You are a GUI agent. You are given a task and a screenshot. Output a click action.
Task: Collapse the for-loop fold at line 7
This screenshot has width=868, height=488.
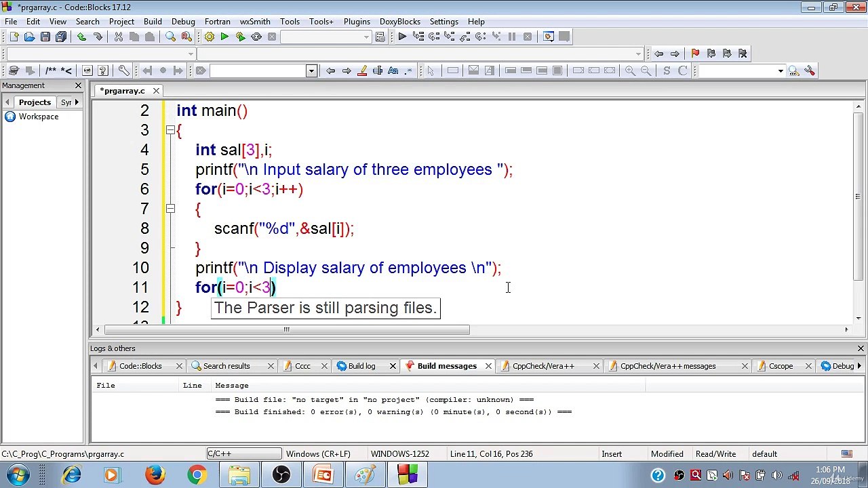pyautogui.click(x=170, y=209)
